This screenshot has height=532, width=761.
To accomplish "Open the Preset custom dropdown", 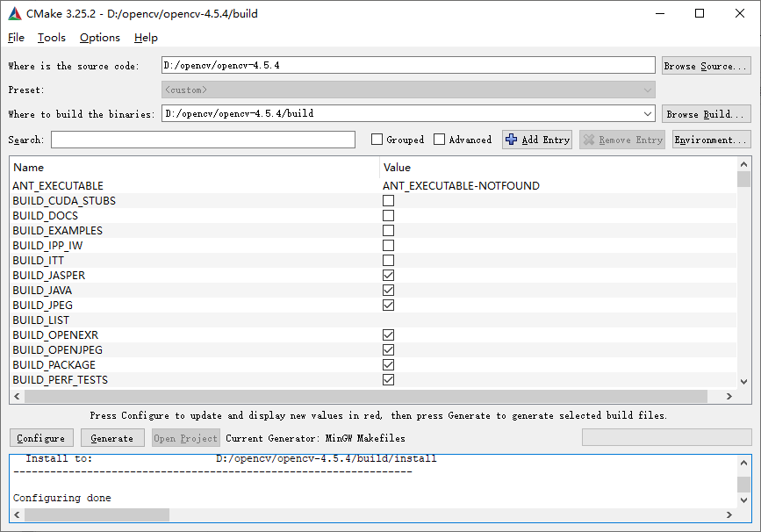I will click(408, 90).
